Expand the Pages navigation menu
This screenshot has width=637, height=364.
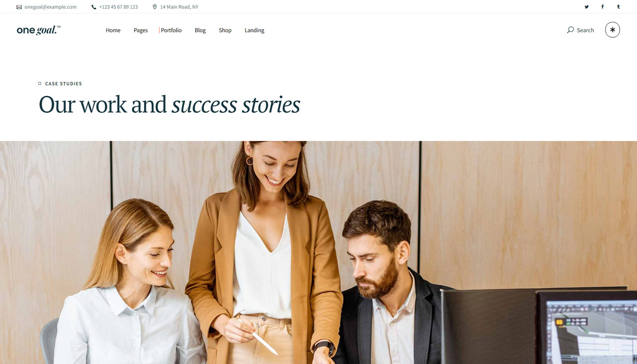coord(141,30)
